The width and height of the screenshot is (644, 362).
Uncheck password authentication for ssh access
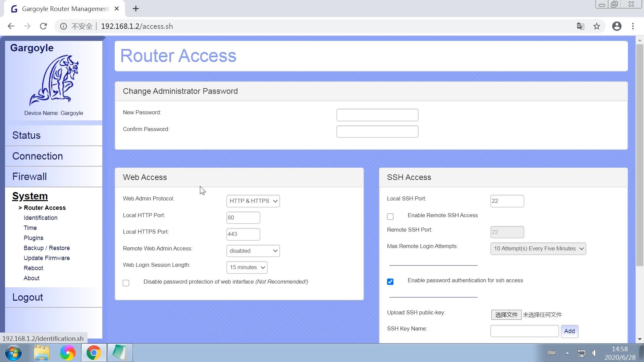[x=390, y=282]
